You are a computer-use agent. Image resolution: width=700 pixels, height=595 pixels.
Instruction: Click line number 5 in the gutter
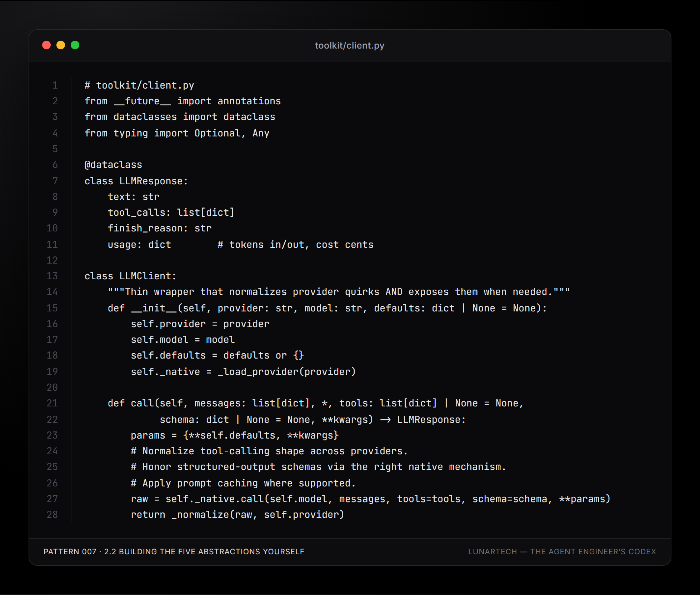(x=55, y=149)
